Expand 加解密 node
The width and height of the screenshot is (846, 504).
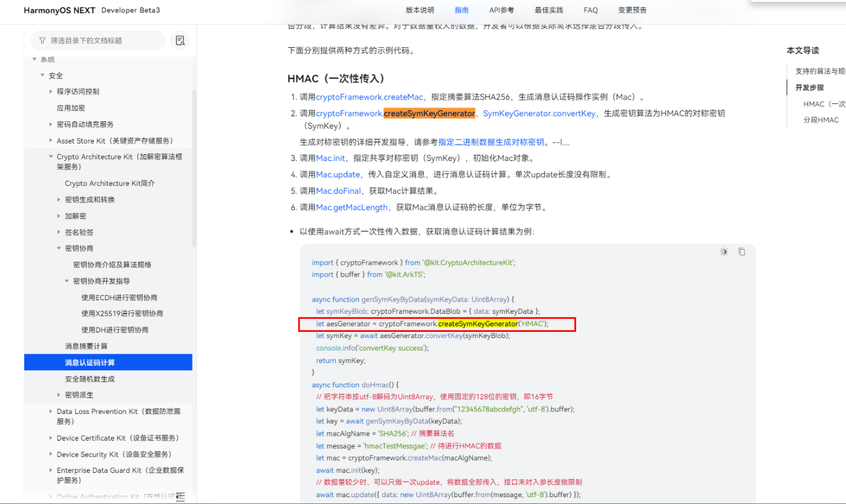click(59, 216)
